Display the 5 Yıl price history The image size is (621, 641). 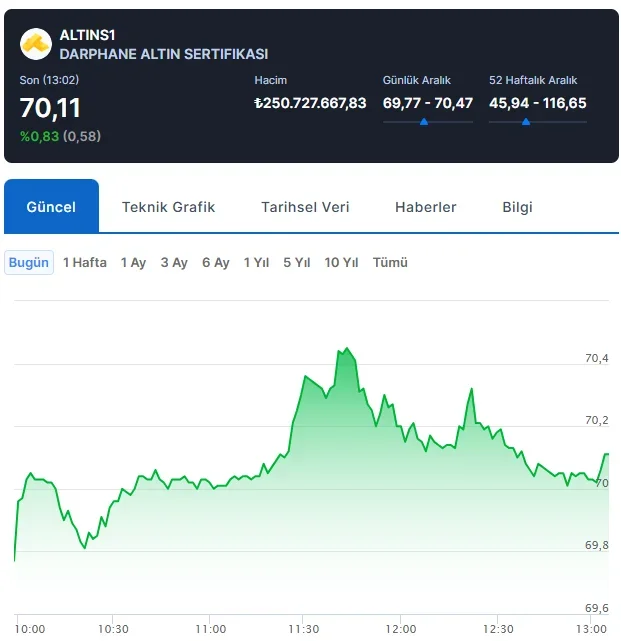[x=297, y=262]
